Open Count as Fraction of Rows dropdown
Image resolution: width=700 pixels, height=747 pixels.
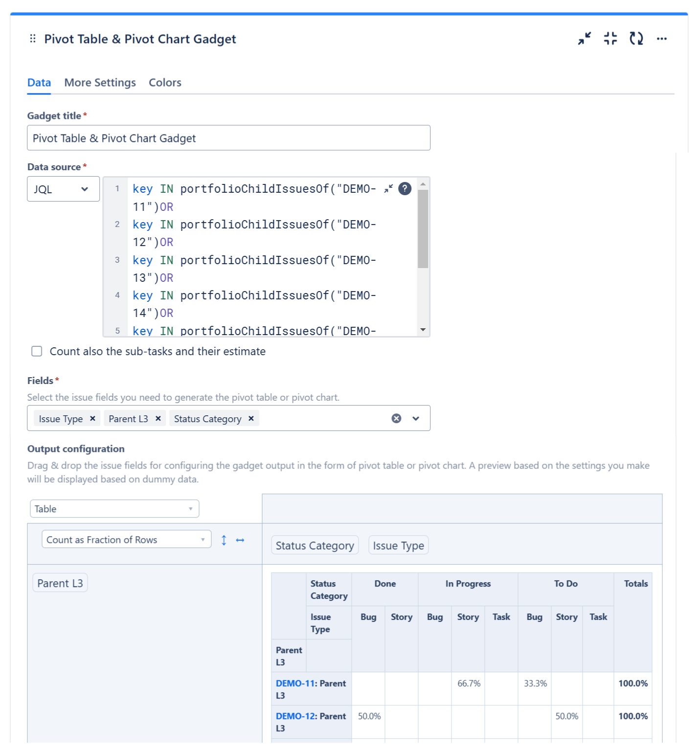[126, 540]
